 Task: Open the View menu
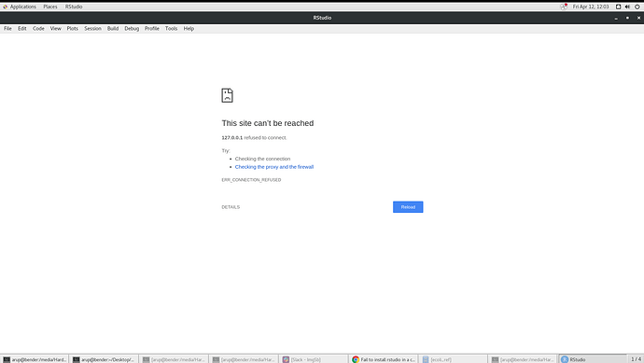(55, 28)
